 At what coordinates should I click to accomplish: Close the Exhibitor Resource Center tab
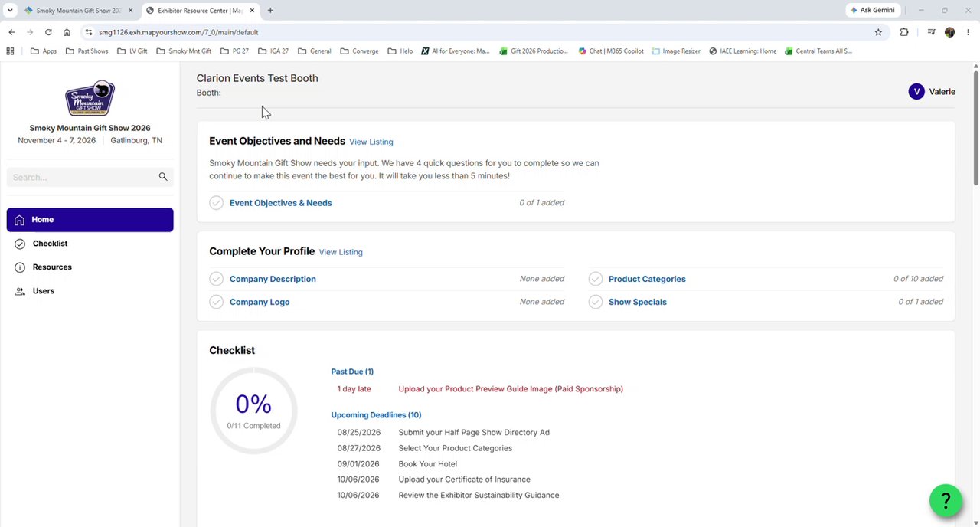pyautogui.click(x=252, y=11)
